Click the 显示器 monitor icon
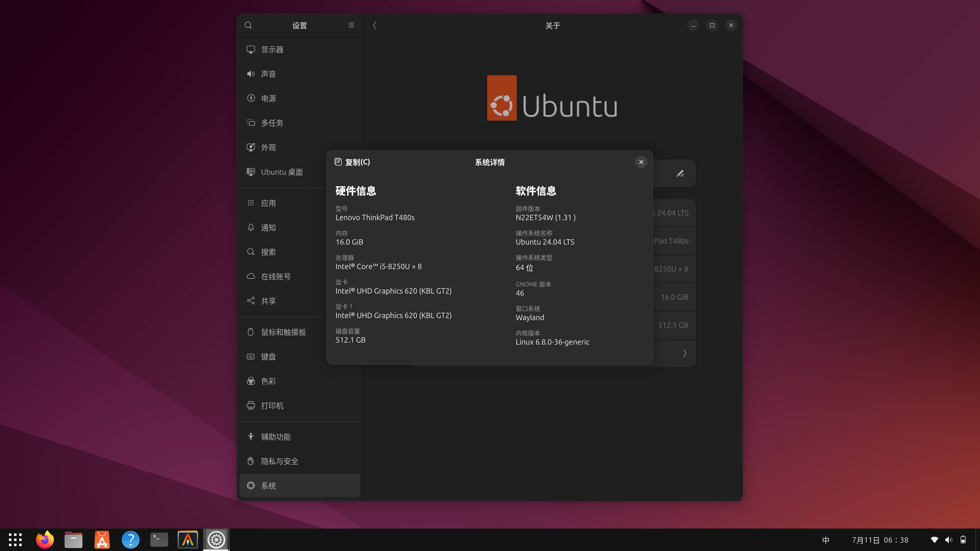 point(251,49)
